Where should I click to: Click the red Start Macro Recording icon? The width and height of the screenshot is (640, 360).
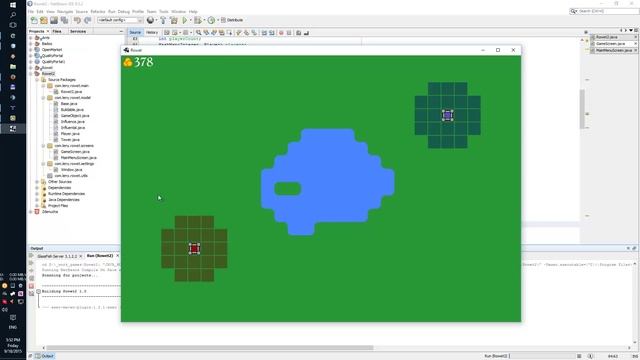click(281, 33)
